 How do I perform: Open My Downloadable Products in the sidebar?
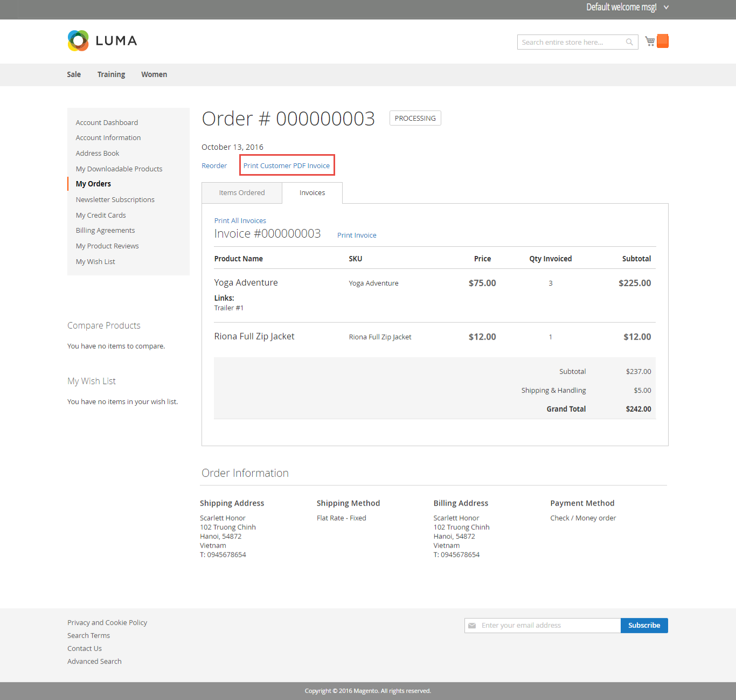(x=119, y=169)
